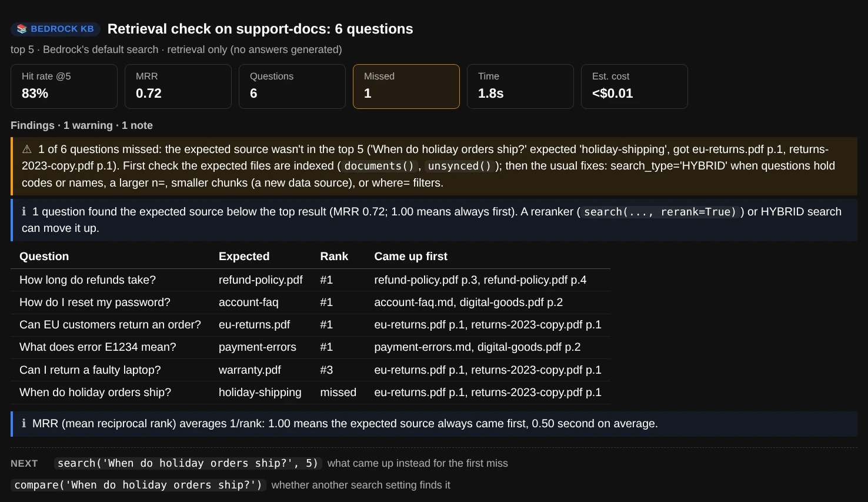Click the 'account-faq.md, digital-goods.pdf p.2' result cell
Screen dimensions: 868x502
coord(469,302)
